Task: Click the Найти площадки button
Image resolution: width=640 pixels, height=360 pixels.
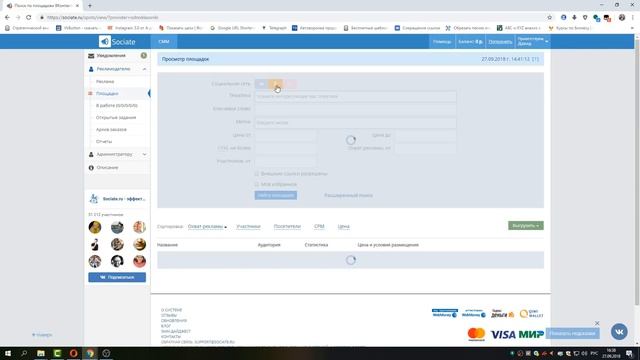Action: tap(276, 195)
